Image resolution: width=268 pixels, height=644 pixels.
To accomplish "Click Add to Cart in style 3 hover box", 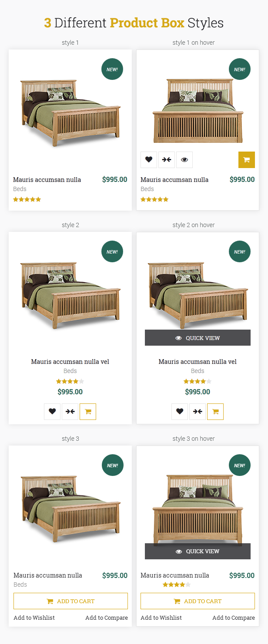I will pyautogui.click(x=198, y=601).
